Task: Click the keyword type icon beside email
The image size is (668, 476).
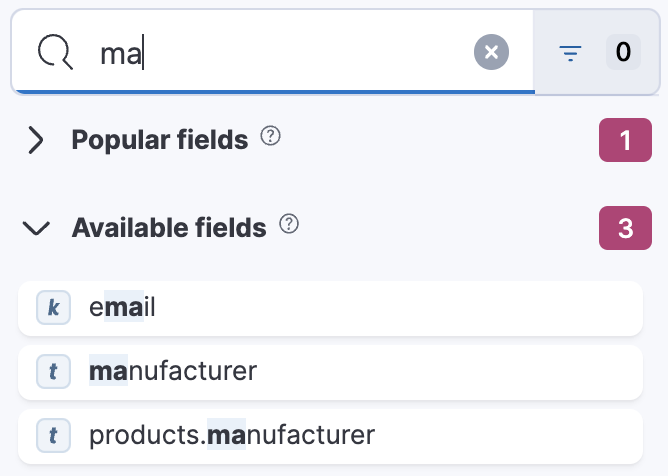Action: tap(52, 308)
